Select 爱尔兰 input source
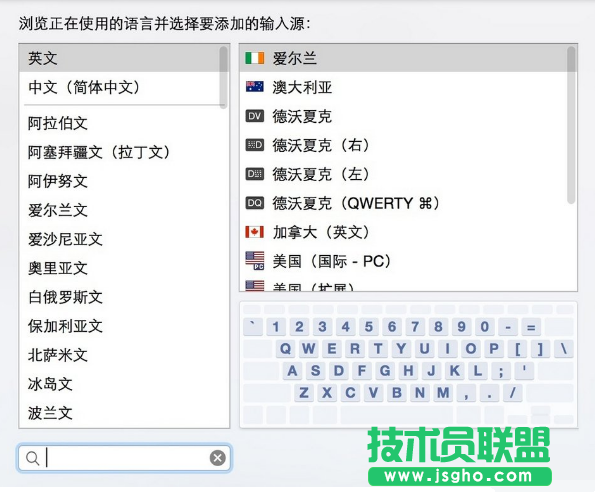 [x=408, y=58]
